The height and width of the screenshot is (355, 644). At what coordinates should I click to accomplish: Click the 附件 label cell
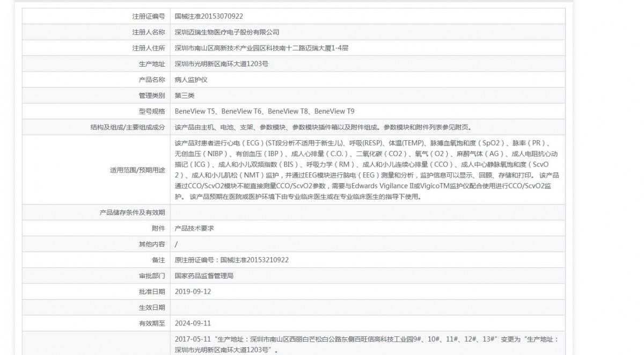[x=158, y=228]
